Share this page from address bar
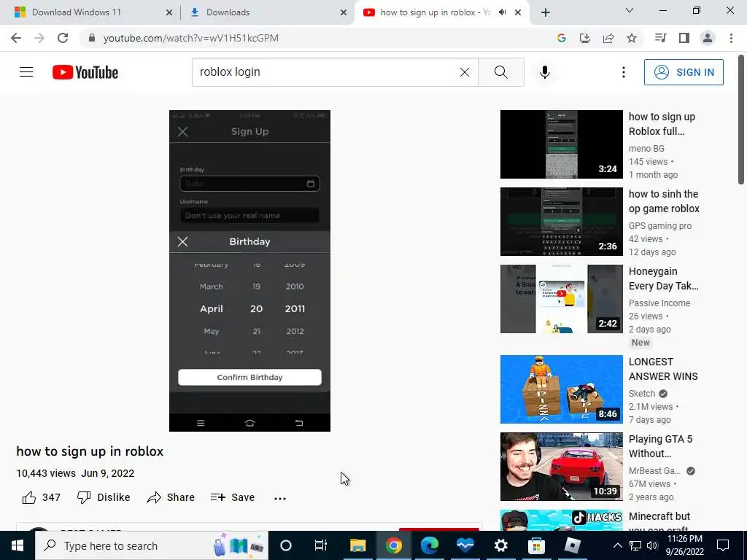Image resolution: width=747 pixels, height=560 pixels. 608,38
